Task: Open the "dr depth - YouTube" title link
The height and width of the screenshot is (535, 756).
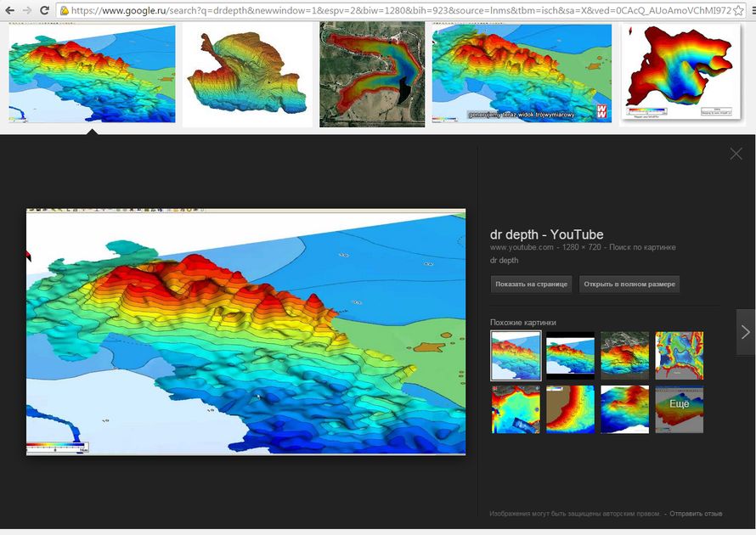Action: (546, 234)
